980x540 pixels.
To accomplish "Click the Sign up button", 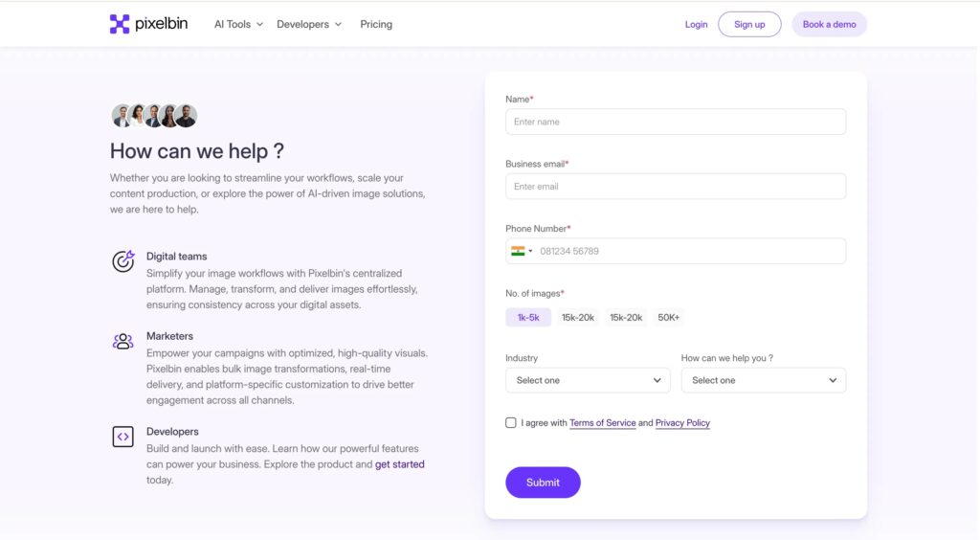I will point(749,24).
